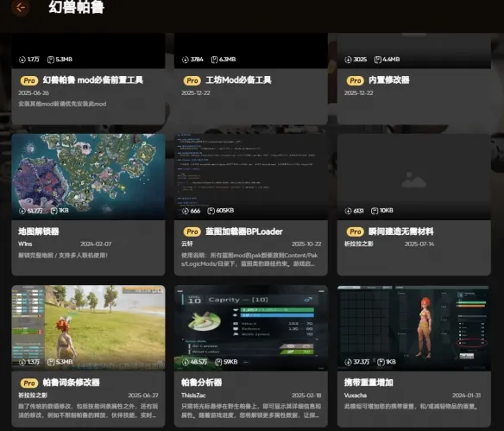Viewport: 504px width, 431px height.
Task: Select the 帕鲁分析器 title
Action: 202,383
